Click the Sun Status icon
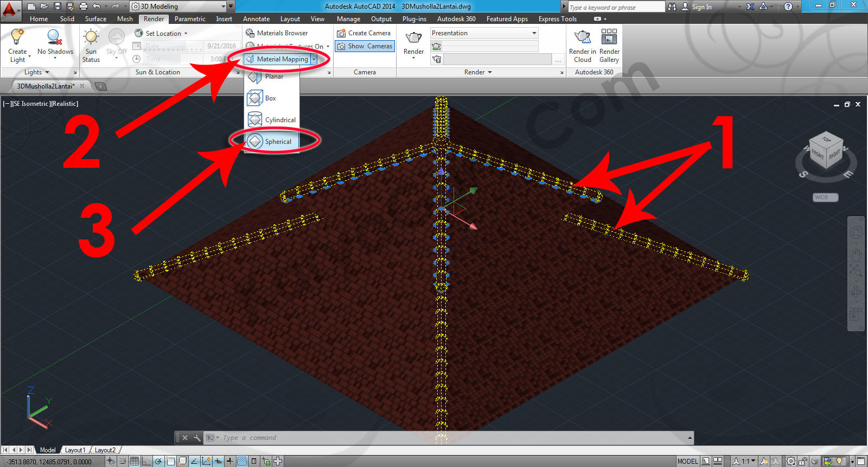Image resolution: width=868 pixels, height=467 pixels. pos(91,38)
